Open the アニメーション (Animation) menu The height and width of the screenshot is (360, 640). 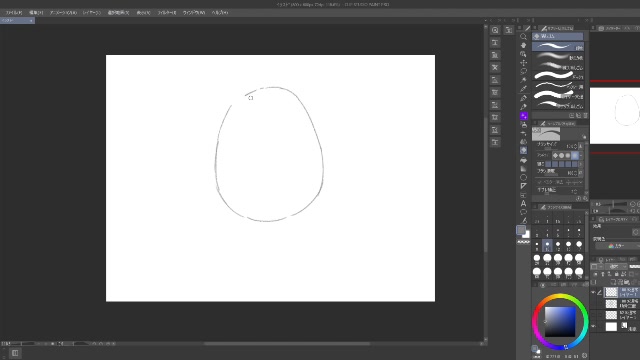63,13
